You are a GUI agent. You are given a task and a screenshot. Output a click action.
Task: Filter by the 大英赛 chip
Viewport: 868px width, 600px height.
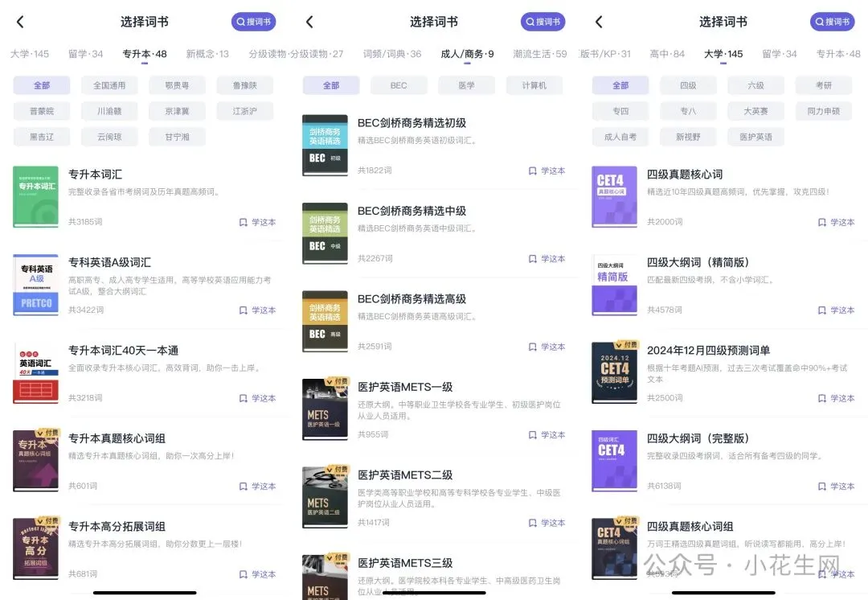755,111
